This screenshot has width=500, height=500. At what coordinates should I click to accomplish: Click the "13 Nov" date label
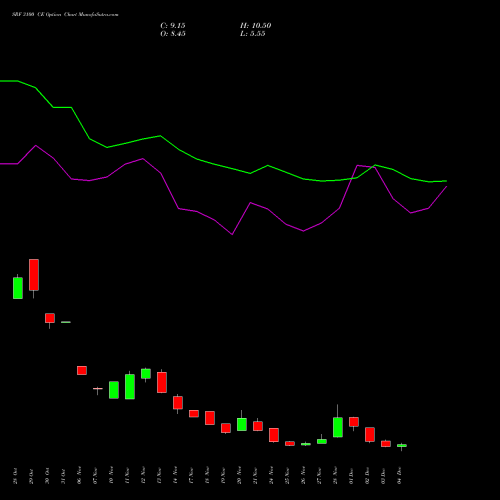tap(159, 476)
